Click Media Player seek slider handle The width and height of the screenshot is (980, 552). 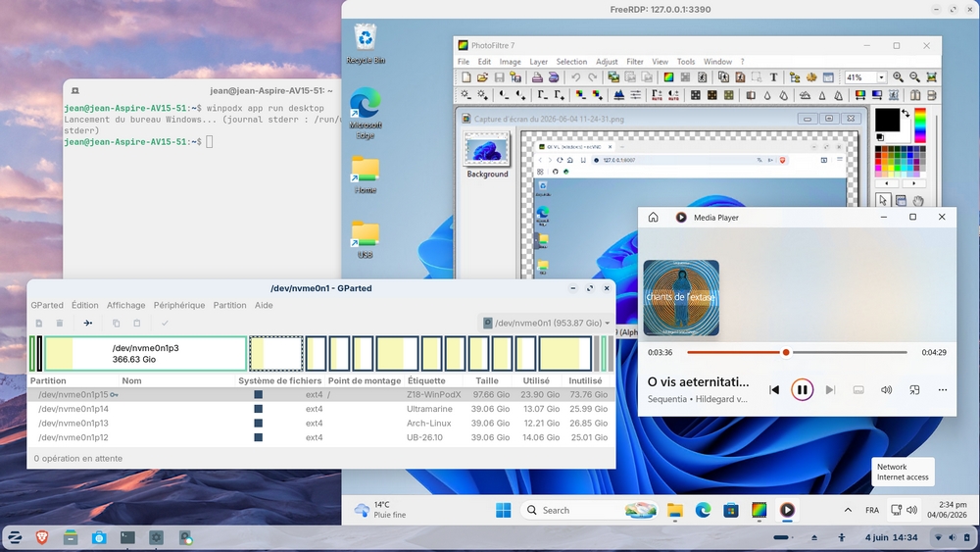click(786, 353)
